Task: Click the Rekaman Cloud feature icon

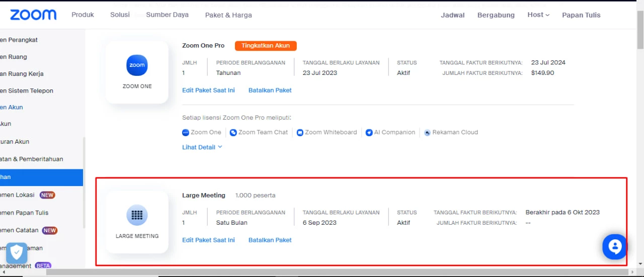Action: pos(428,133)
